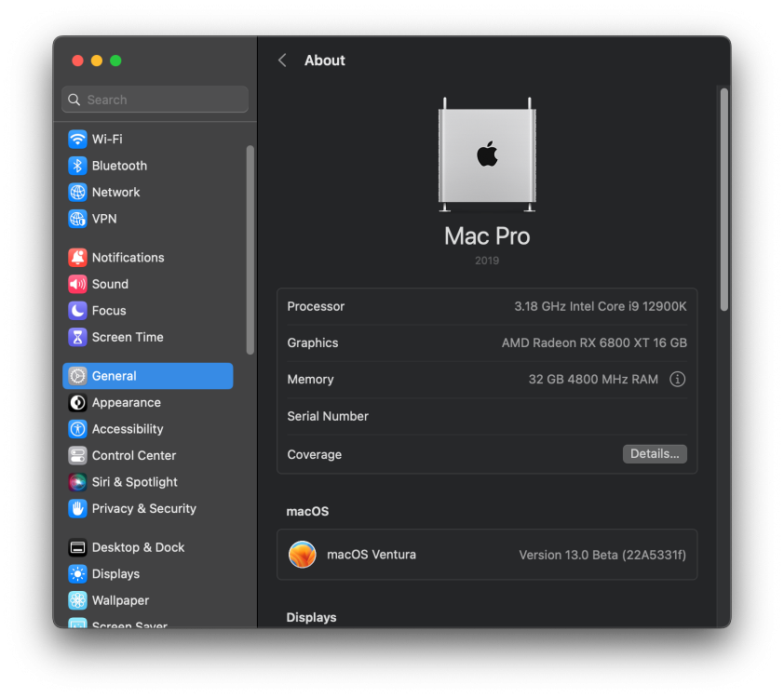Click '32 GB 4800 MHz RAM' value
Screen dimensions: 784x698
tap(593, 379)
